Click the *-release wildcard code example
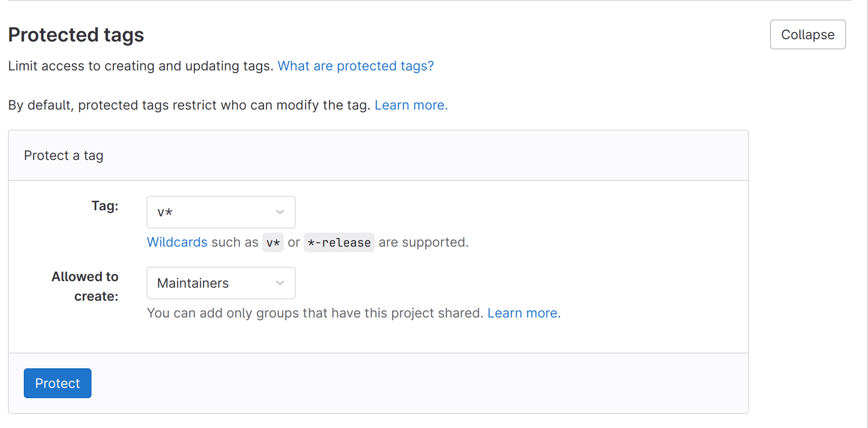868x428 pixels. tap(339, 243)
